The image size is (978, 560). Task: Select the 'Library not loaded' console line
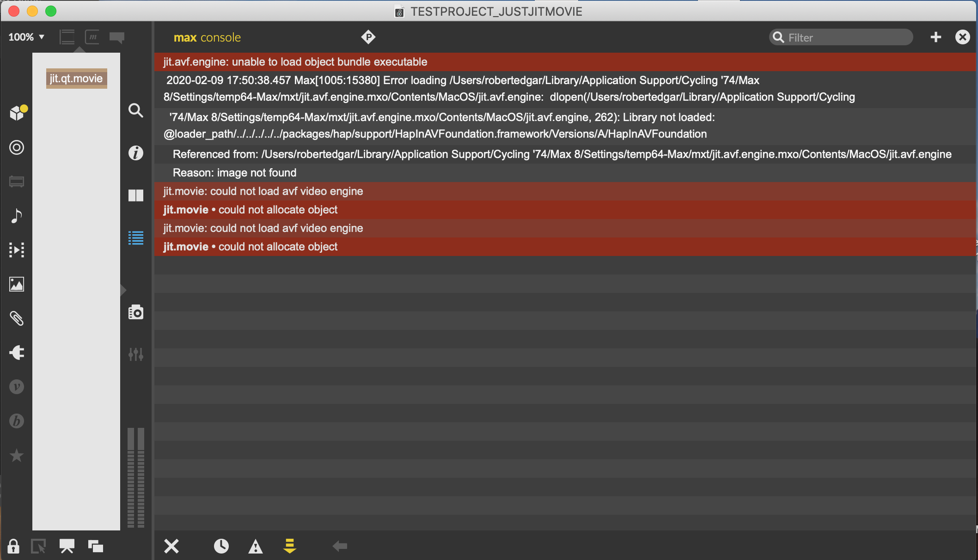click(x=565, y=126)
